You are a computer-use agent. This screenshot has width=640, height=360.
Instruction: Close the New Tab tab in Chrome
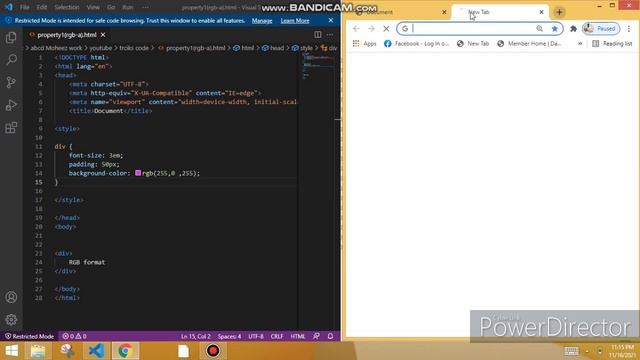541,12
